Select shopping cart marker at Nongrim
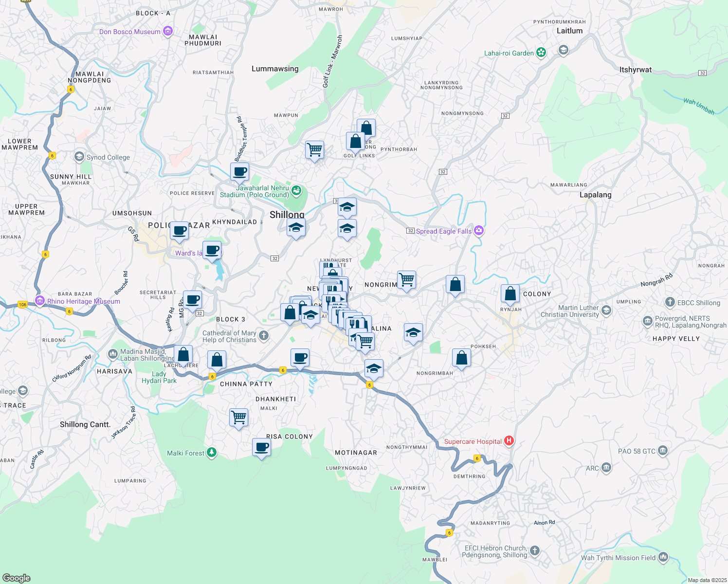The height and width of the screenshot is (584, 728). 406,280
